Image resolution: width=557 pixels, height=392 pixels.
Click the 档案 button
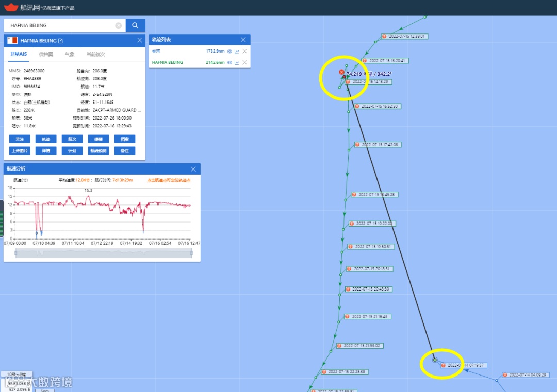(125, 139)
